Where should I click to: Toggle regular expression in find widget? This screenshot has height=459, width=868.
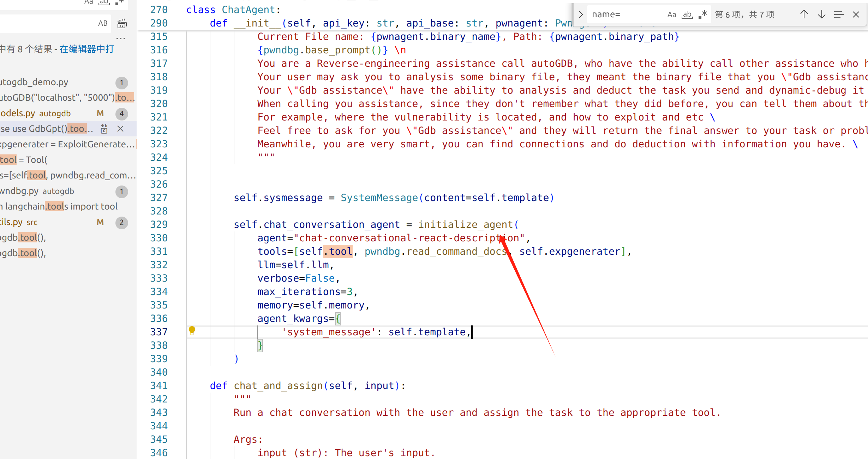(702, 14)
